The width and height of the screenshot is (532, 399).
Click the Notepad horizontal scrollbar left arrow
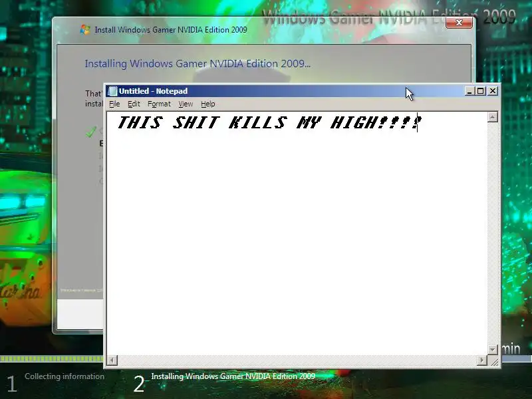(x=112, y=360)
